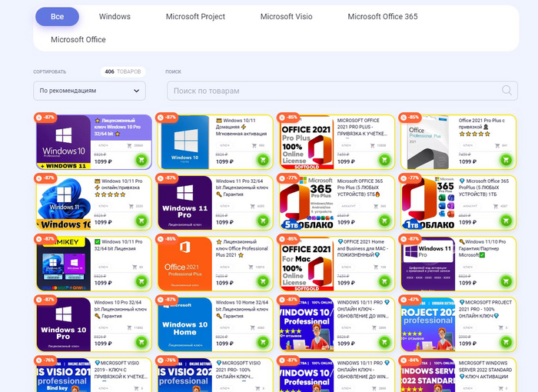This screenshot has height=392, width=538.
Task: Open the Project 2021 professional thumbnail
Action: 428,324
